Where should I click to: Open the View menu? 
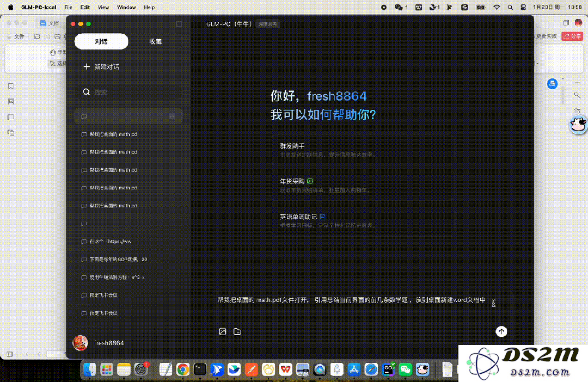click(x=103, y=7)
